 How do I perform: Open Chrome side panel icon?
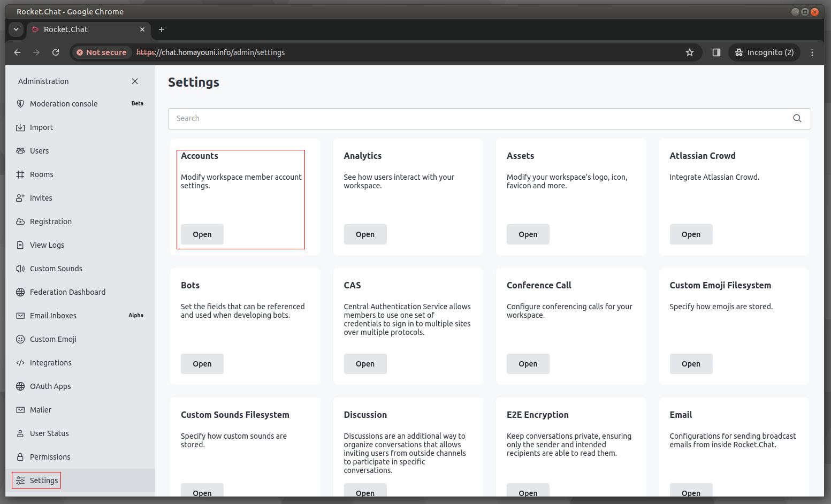tap(716, 52)
